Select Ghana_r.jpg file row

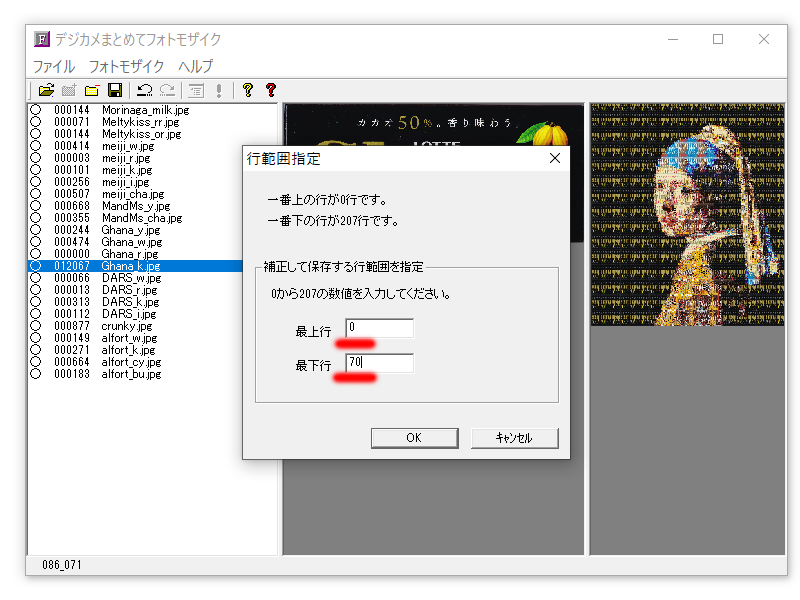point(135,254)
